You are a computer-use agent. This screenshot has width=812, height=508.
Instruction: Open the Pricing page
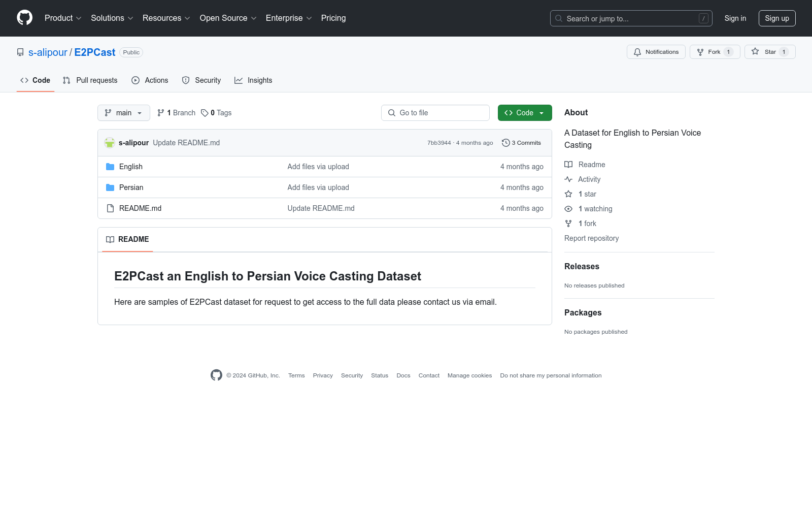click(333, 18)
